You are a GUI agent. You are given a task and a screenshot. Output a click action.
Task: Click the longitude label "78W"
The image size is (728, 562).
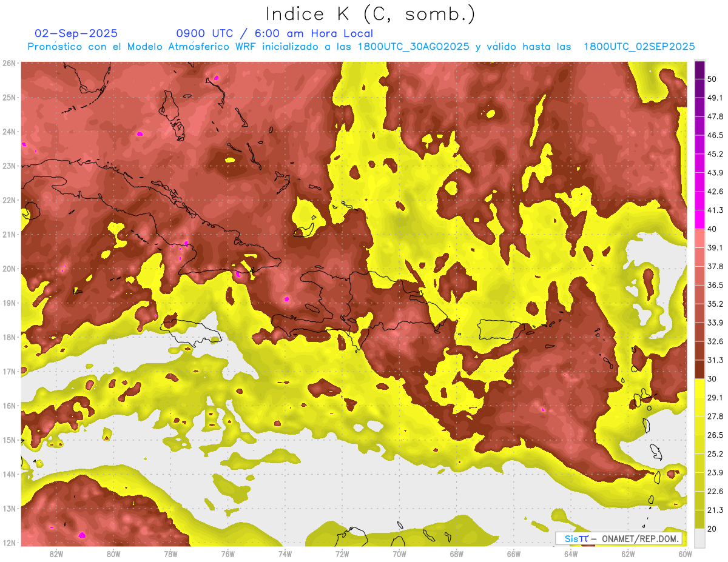pos(170,554)
